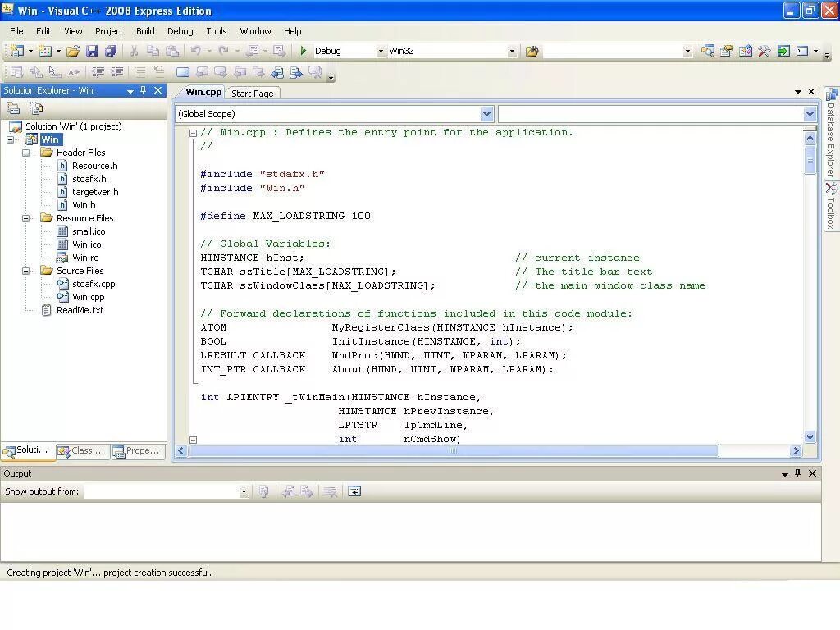Open Object Browser from the toolbar icon
Screen dimensions: 840x630
(745, 51)
